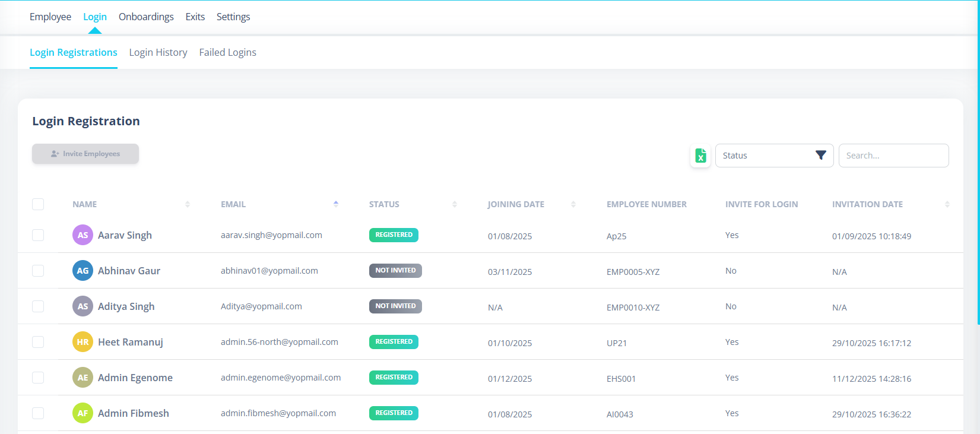Click Abhinav Gaur's AG avatar
980x434 pixels.
83,271
